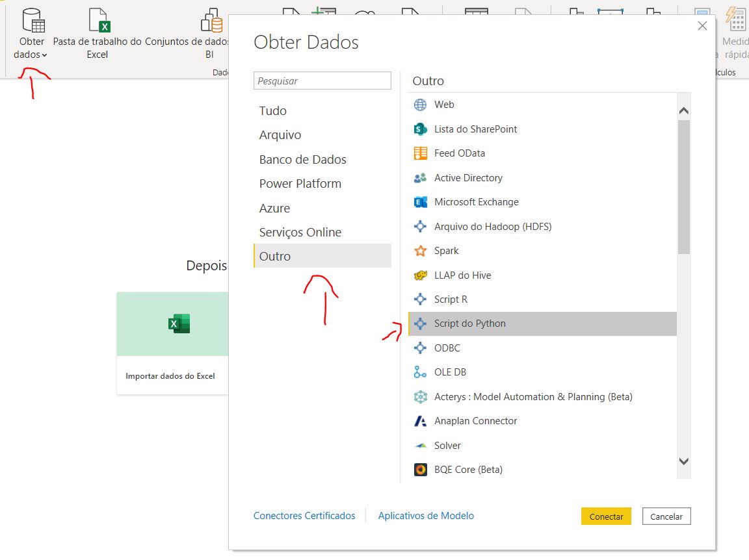
Task: Open the Obter dados database icon
Action: click(x=33, y=20)
